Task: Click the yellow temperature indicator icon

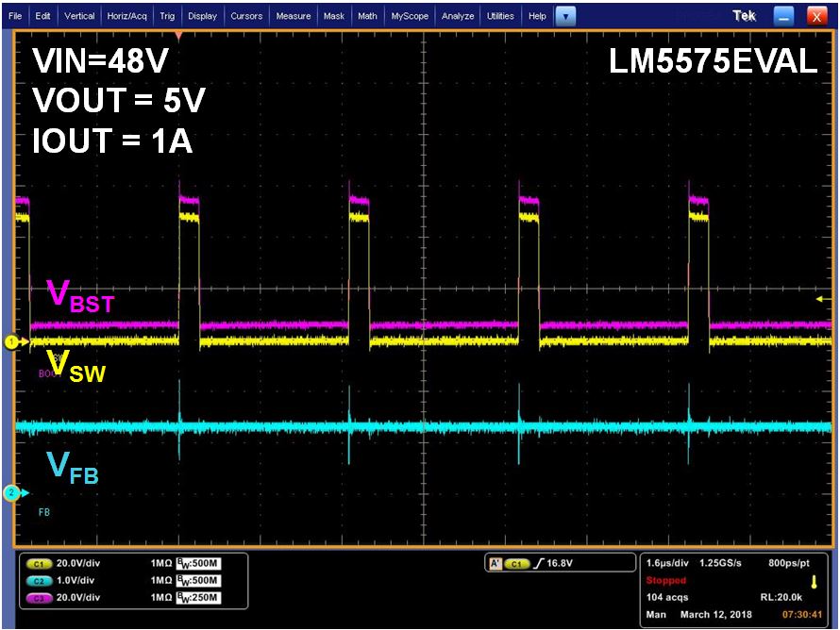Action: tap(815, 582)
